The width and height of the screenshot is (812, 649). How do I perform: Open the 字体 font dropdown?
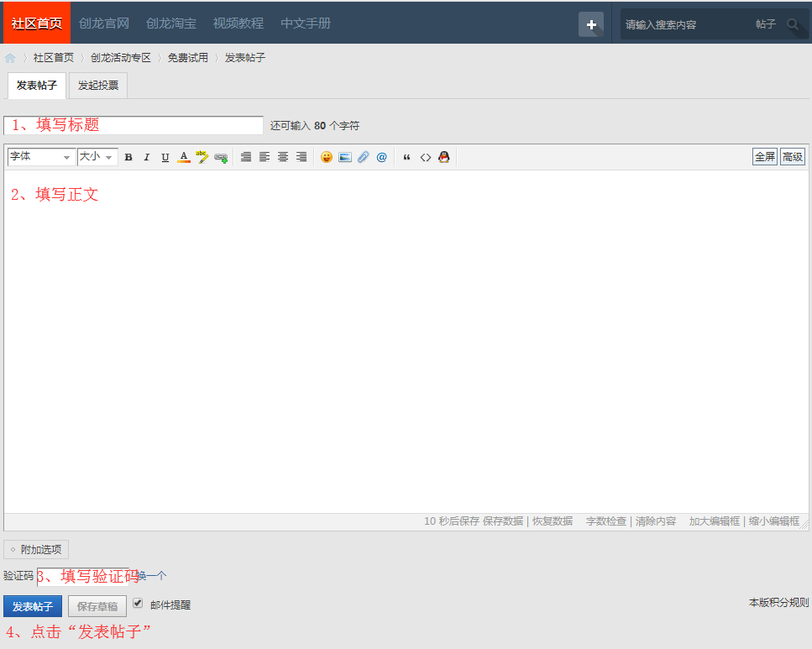[x=40, y=157]
